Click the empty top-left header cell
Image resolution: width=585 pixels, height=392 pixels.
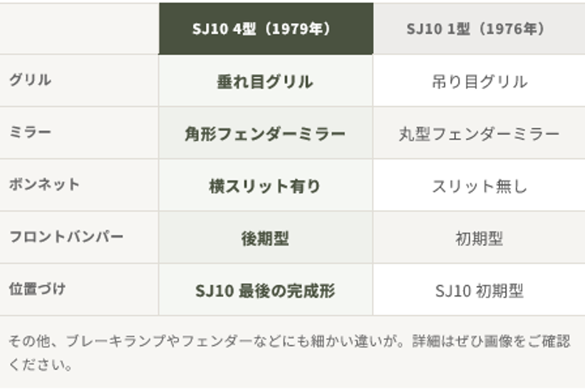pyautogui.click(x=79, y=29)
